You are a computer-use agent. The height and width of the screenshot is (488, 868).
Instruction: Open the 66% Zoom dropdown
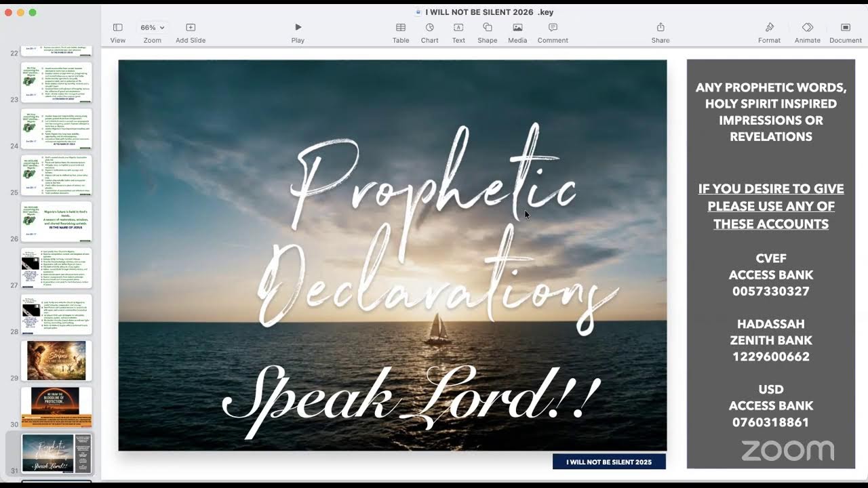(152, 28)
